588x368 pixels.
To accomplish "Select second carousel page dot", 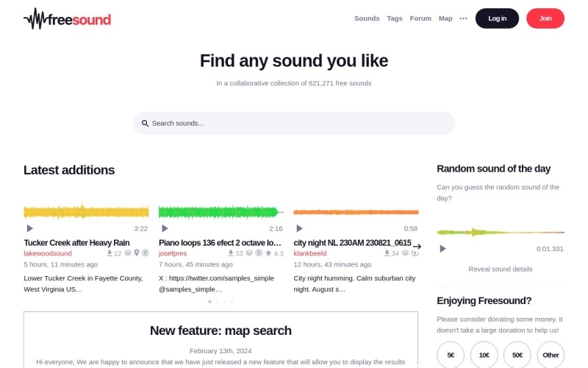I will pos(217,302).
